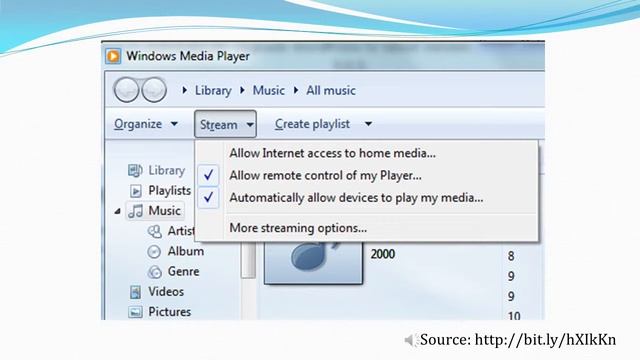
Task: Navigate to All music in the breadcrumb
Action: [x=331, y=90]
